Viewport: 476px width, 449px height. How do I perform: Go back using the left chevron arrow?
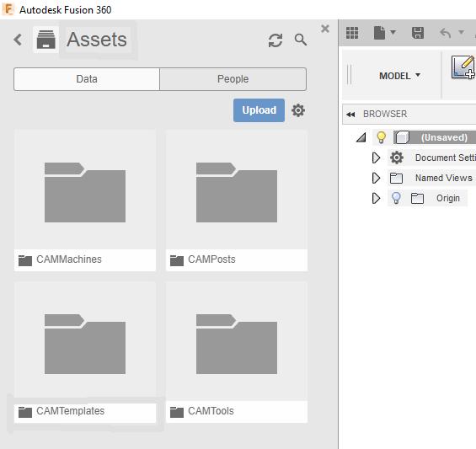[18, 40]
